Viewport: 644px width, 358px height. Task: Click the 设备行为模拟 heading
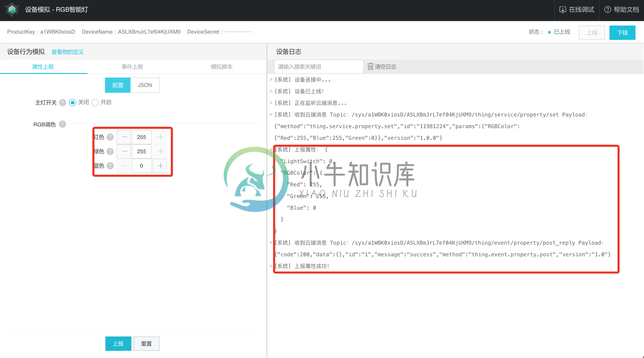tap(26, 52)
